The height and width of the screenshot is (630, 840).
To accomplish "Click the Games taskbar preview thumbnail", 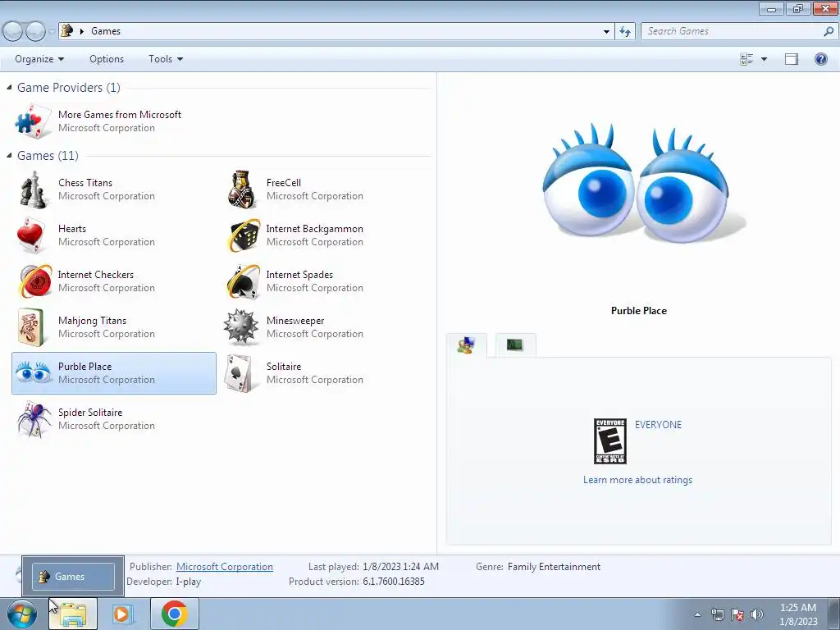I will 73,577.
